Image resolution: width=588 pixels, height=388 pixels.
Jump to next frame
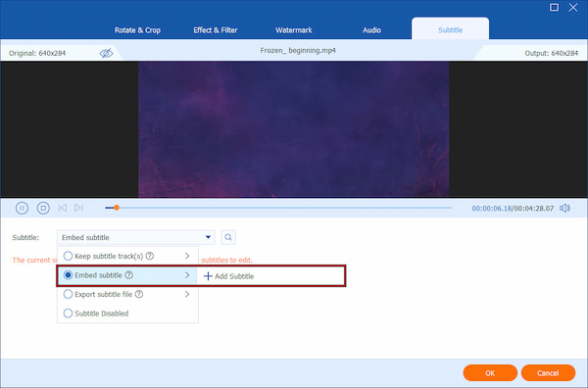tap(78, 208)
